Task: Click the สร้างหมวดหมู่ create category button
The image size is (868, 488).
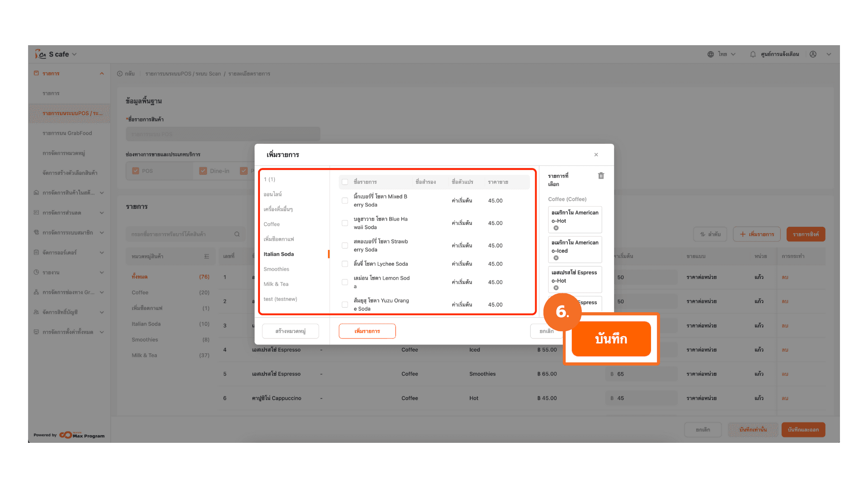Action: pos(290,331)
